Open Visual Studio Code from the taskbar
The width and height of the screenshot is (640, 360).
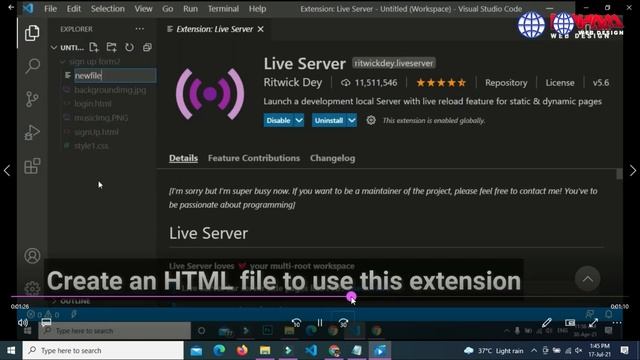pyautogui.click(x=311, y=350)
